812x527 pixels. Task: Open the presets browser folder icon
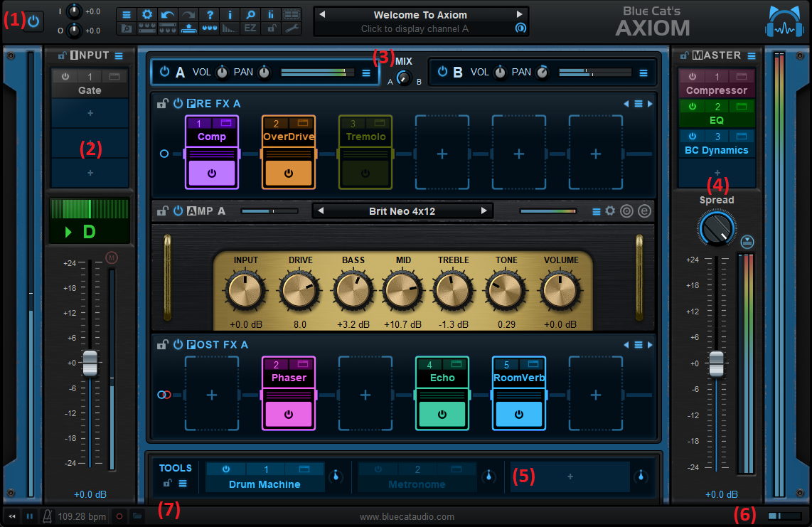127,28
